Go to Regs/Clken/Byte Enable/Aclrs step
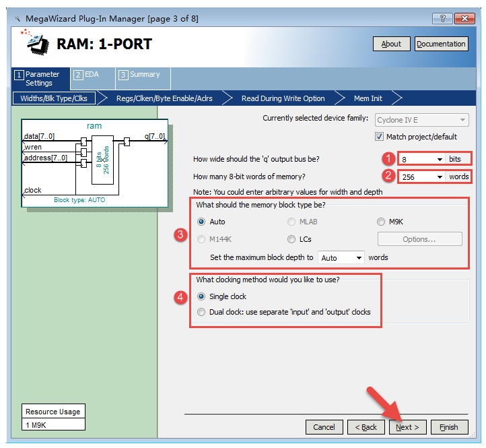The image size is (486, 448). 164,98
